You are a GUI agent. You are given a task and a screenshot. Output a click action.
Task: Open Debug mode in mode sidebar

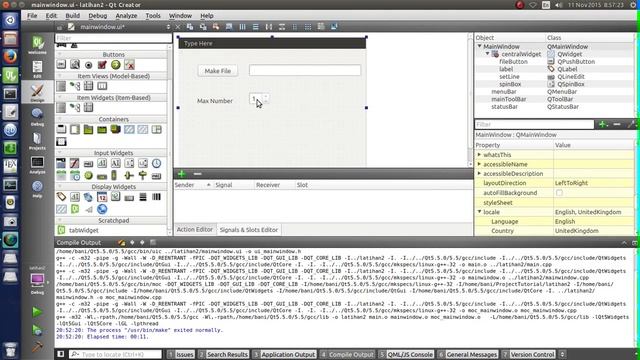coord(38,117)
